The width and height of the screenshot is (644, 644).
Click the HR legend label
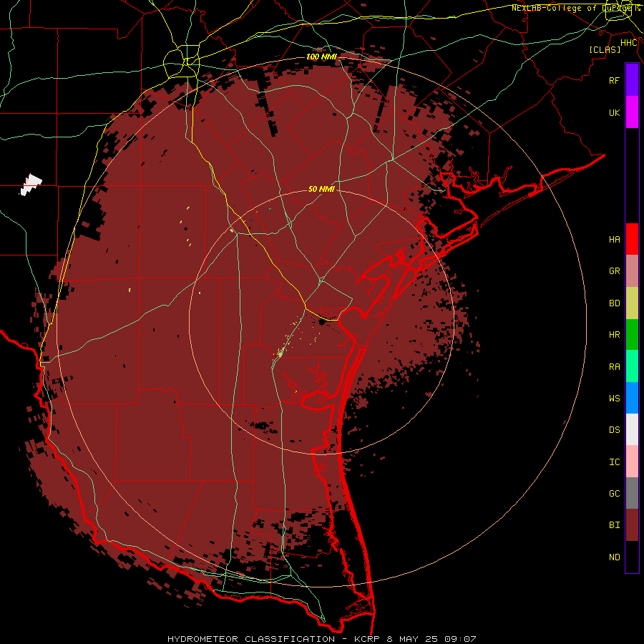(x=614, y=335)
